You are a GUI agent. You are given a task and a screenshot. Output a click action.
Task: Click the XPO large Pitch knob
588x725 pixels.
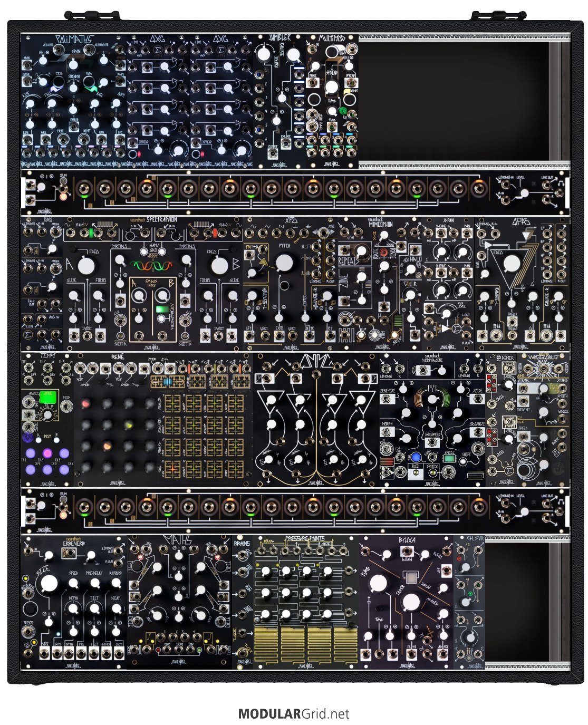click(x=284, y=262)
